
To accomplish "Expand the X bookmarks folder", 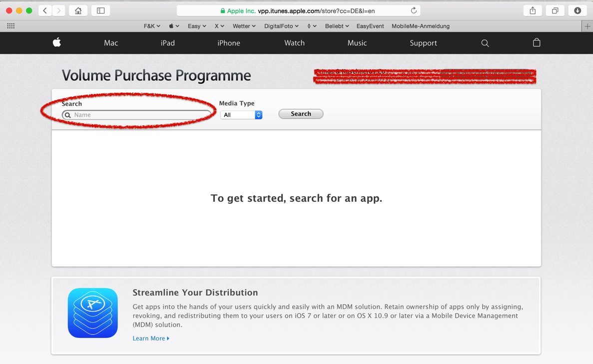I will [x=219, y=26].
